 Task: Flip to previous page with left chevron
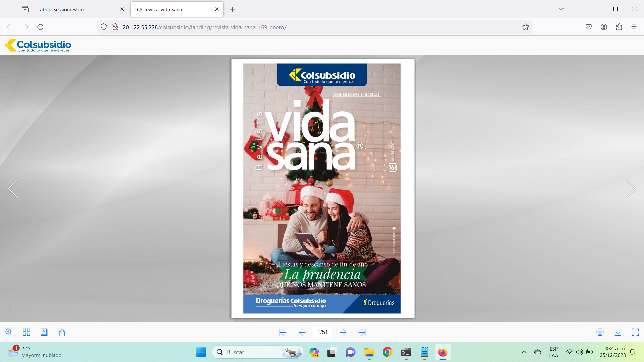coord(13,189)
